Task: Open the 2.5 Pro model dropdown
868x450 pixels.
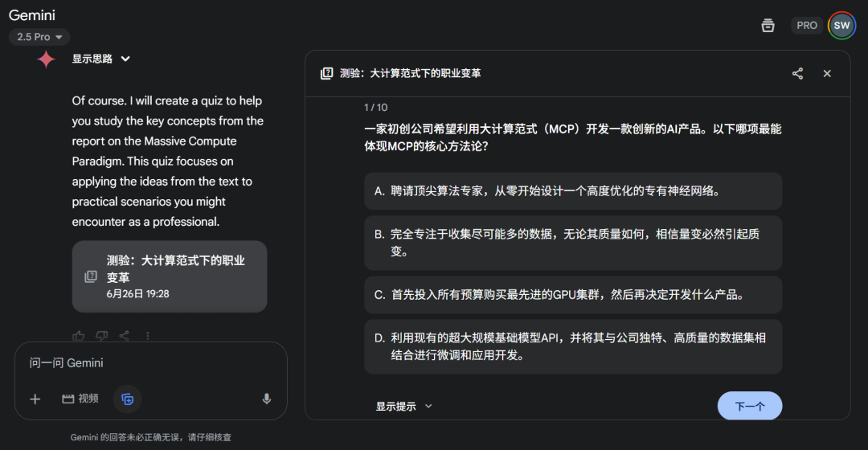Action: point(39,37)
